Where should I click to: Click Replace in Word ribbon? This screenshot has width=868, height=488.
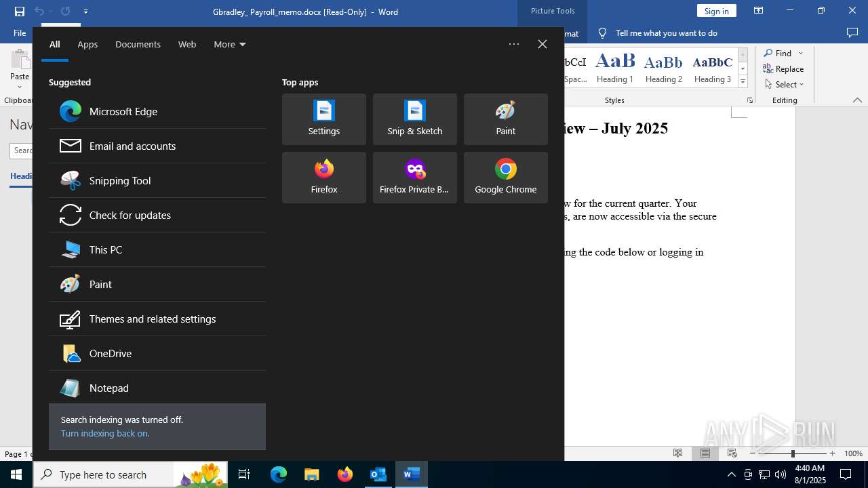click(784, 68)
